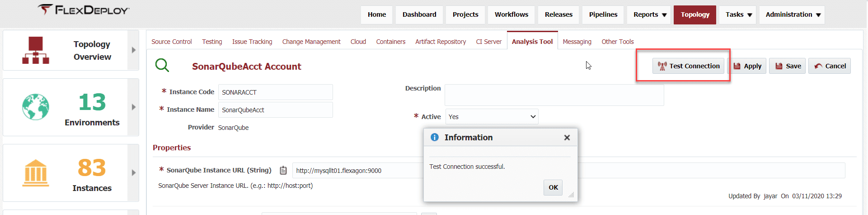Open Workflows from the top navigation
Viewport: 868px width, 215px height.
(511, 14)
